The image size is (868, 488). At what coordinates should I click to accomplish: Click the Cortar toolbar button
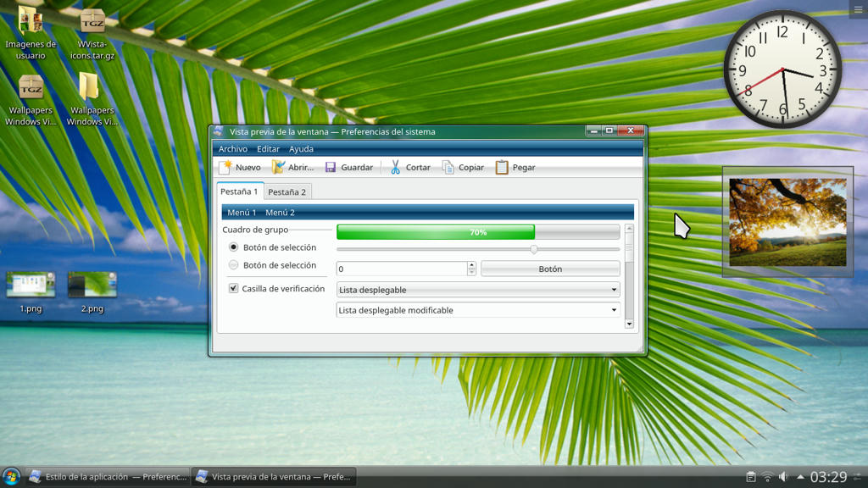coord(410,167)
